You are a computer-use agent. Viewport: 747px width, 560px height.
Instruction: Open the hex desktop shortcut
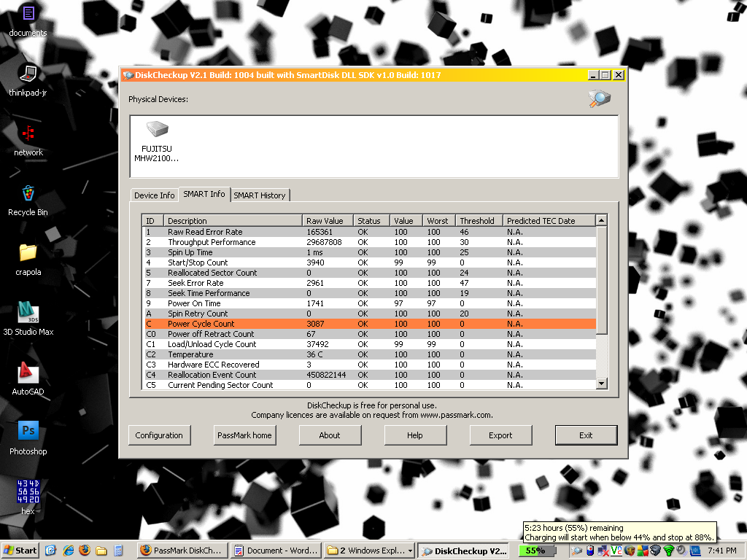28,497
